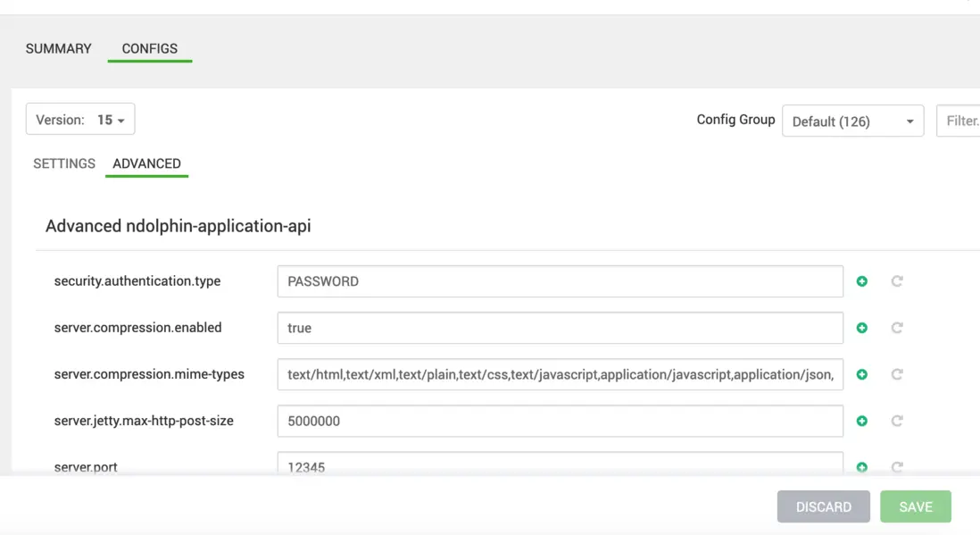This screenshot has height=535, width=980.
Task: Switch to the SUMMARY tab
Action: (x=59, y=49)
